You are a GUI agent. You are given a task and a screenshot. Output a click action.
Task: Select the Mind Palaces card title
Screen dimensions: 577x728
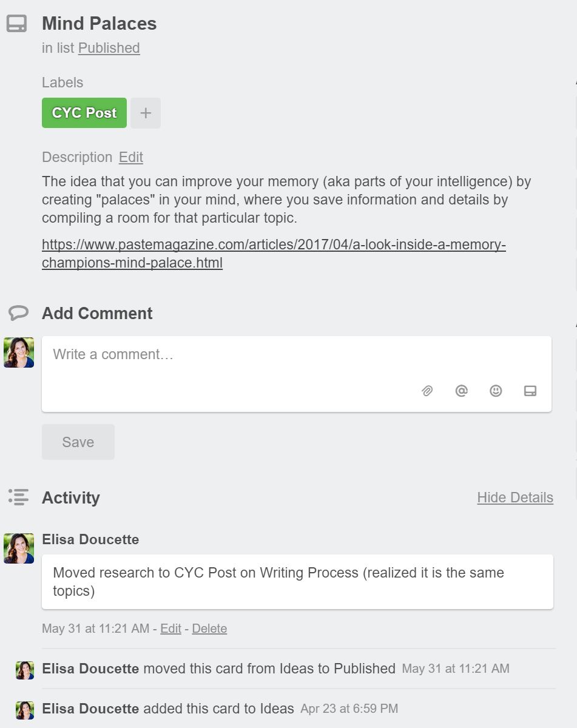(98, 23)
